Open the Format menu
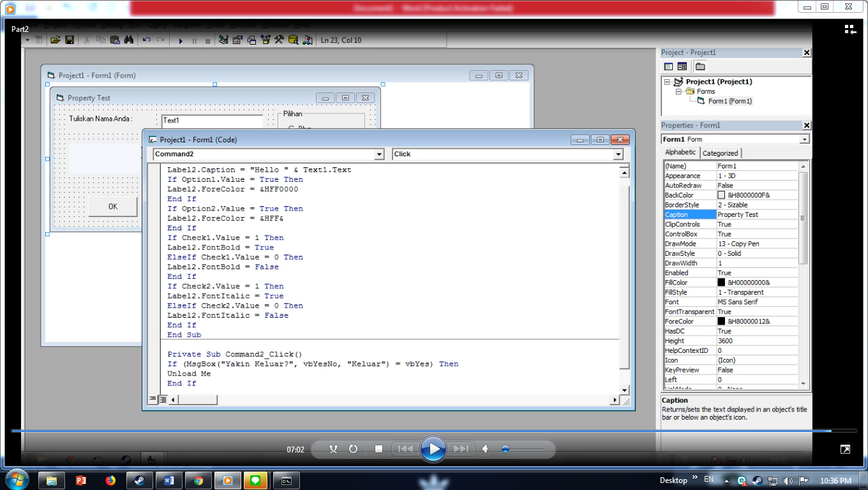The width and height of the screenshot is (868, 490). pos(84,24)
